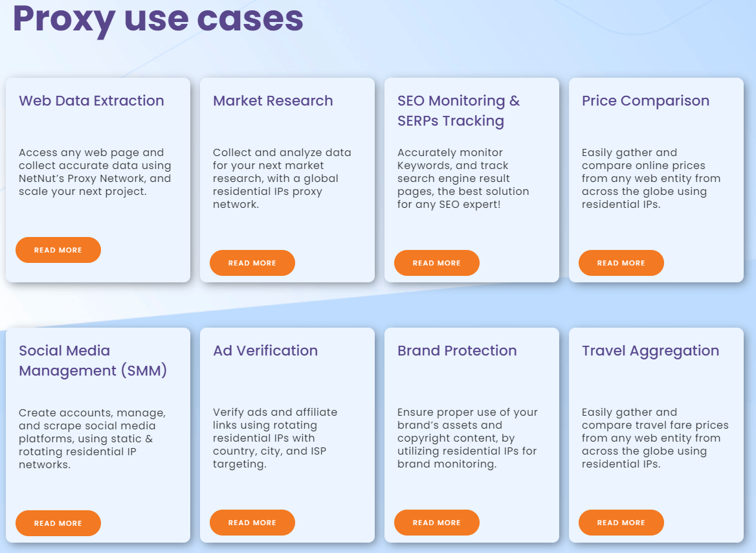Open the Travel Aggregation card title
This screenshot has width=756, height=553.
click(x=650, y=351)
